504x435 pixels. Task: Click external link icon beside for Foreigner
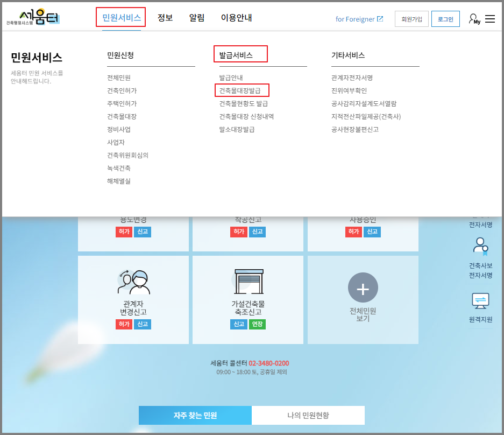click(380, 18)
